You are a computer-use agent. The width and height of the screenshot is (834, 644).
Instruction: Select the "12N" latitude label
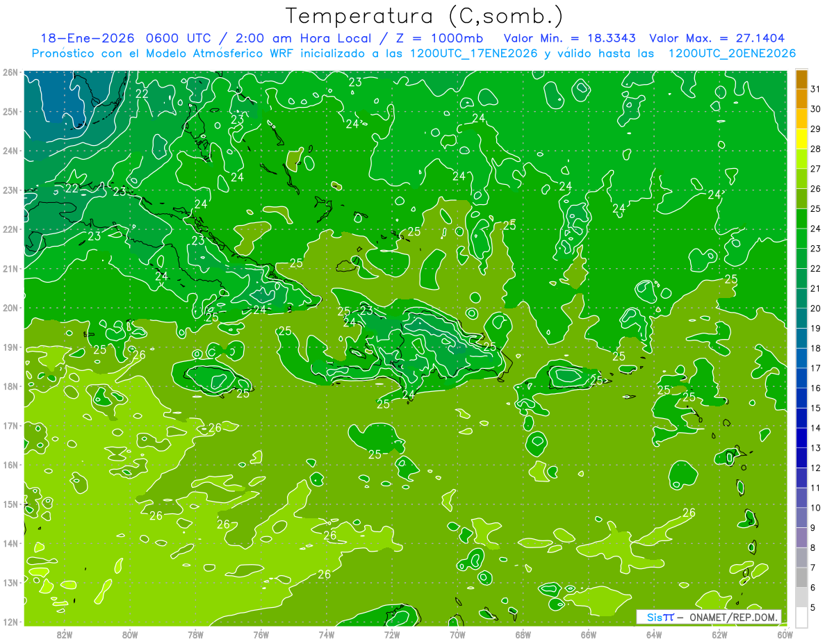point(10,622)
